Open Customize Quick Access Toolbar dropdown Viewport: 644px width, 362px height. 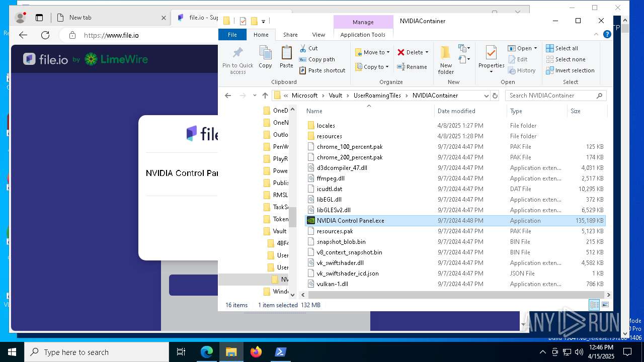click(x=263, y=21)
